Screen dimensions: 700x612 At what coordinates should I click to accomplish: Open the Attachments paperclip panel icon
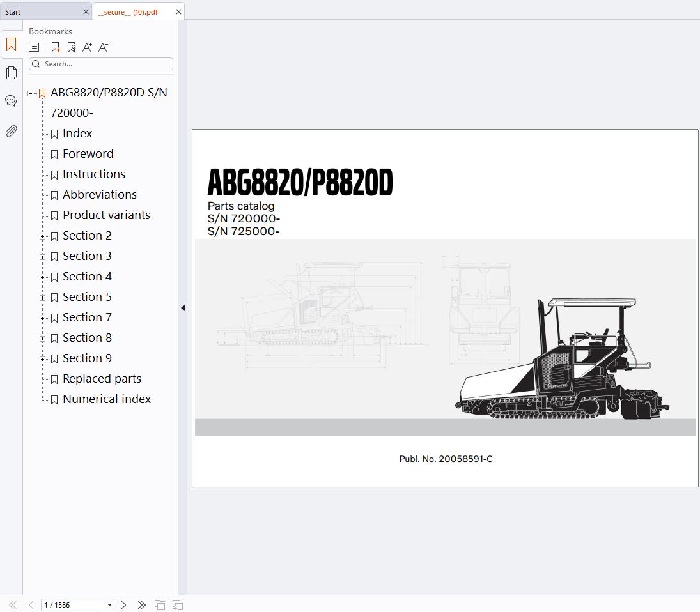click(11, 131)
